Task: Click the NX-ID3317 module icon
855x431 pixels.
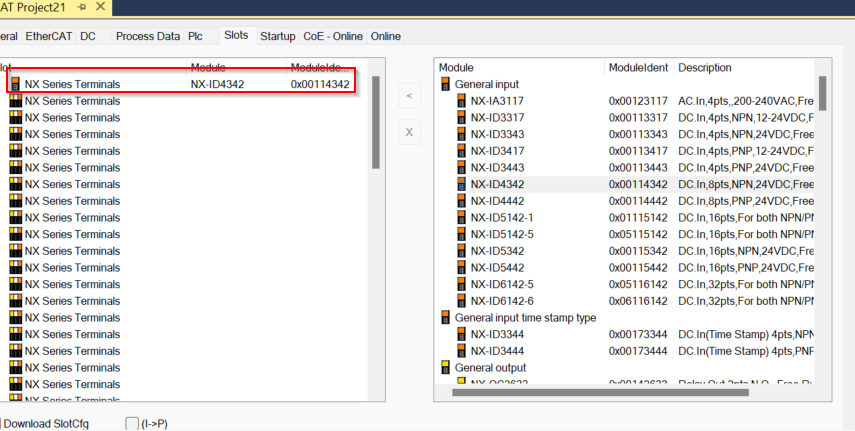Action: tap(461, 117)
